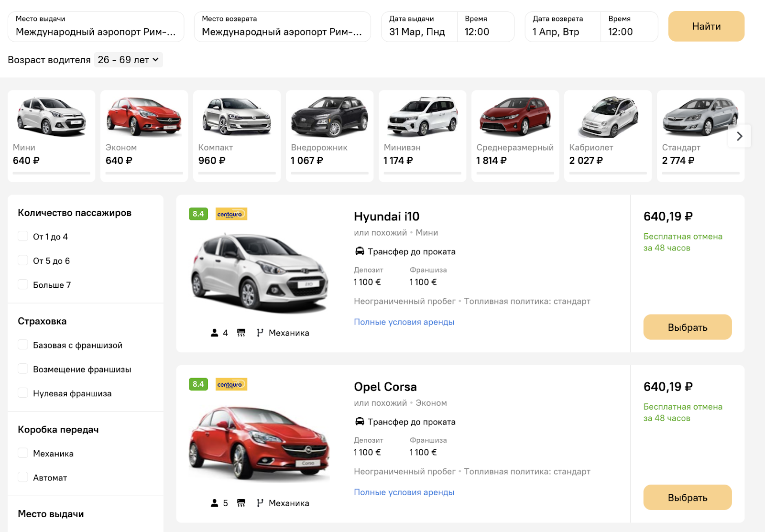The height and width of the screenshot is (532, 765).
Task: Click 'Бесплатная отмена за 48 часов' on Hyundai i10
Action: (683, 242)
